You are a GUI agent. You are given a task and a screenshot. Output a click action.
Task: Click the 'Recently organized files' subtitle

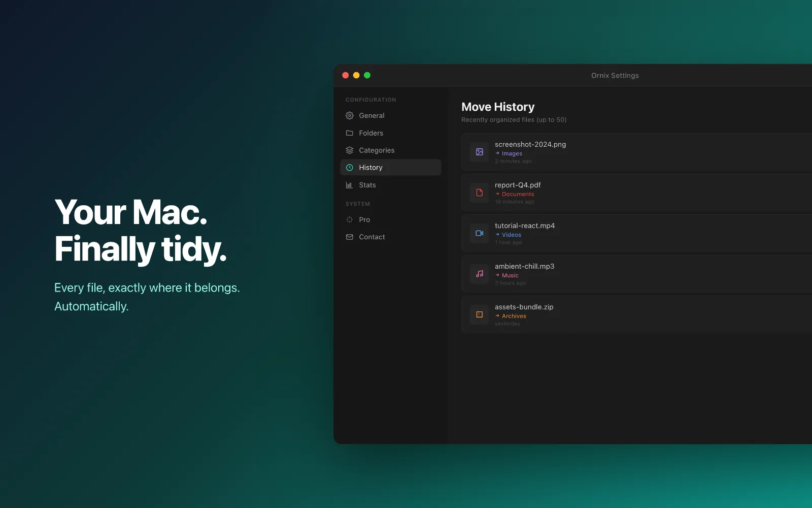pyautogui.click(x=514, y=120)
